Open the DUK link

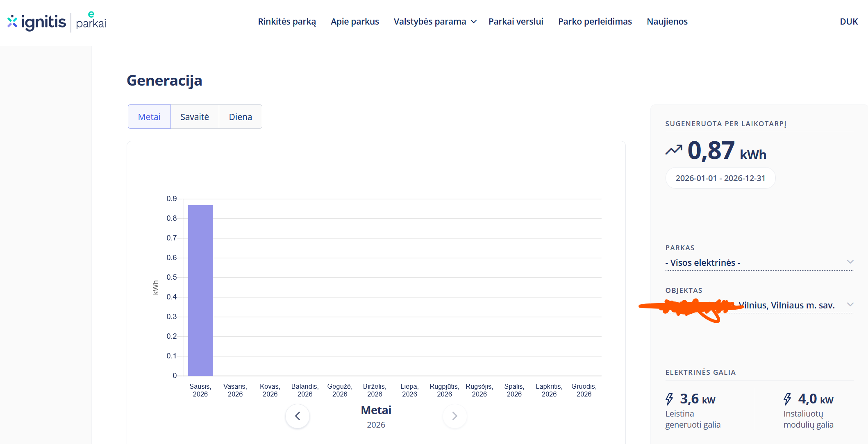coord(849,22)
